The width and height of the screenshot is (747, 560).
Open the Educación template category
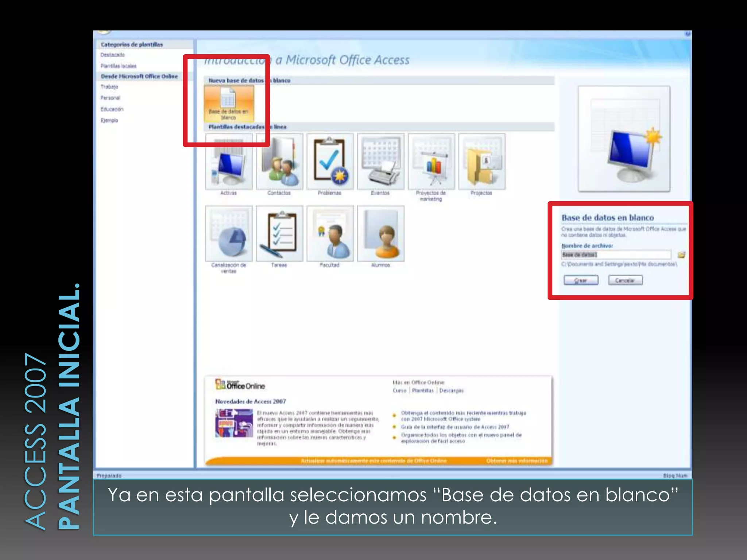click(x=112, y=109)
